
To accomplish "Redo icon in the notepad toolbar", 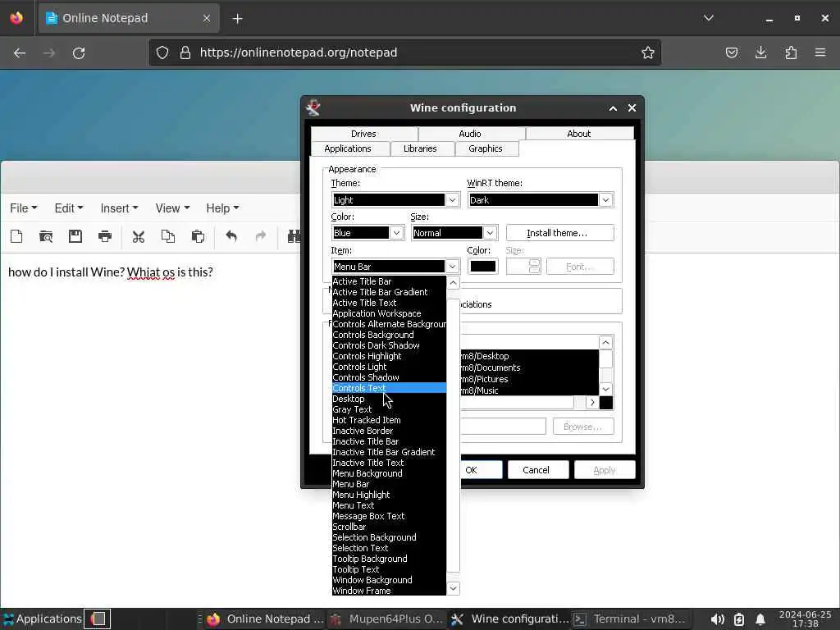I will (x=261, y=236).
